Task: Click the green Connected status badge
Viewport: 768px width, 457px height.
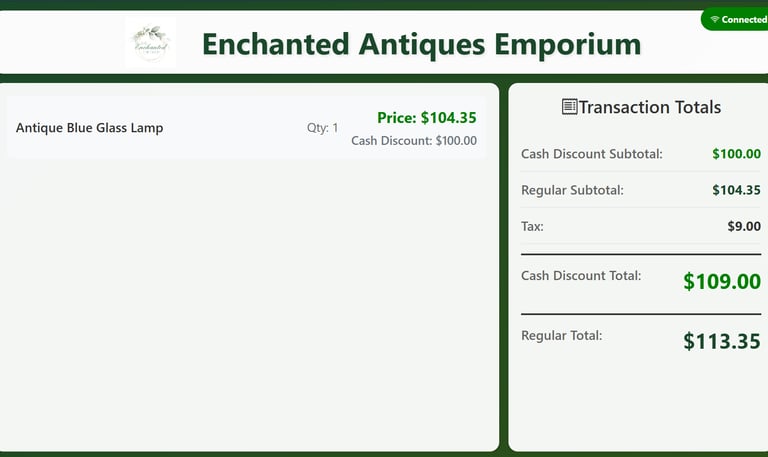Action: 737,20
